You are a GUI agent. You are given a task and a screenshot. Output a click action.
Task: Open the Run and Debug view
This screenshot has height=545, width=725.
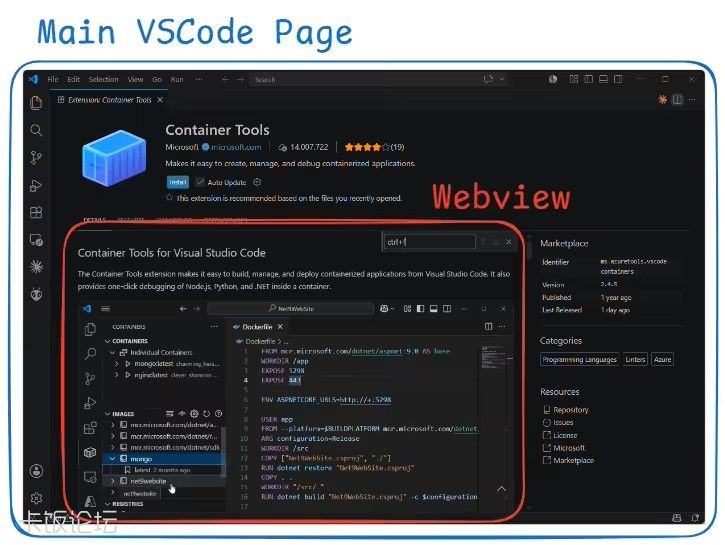(36, 185)
